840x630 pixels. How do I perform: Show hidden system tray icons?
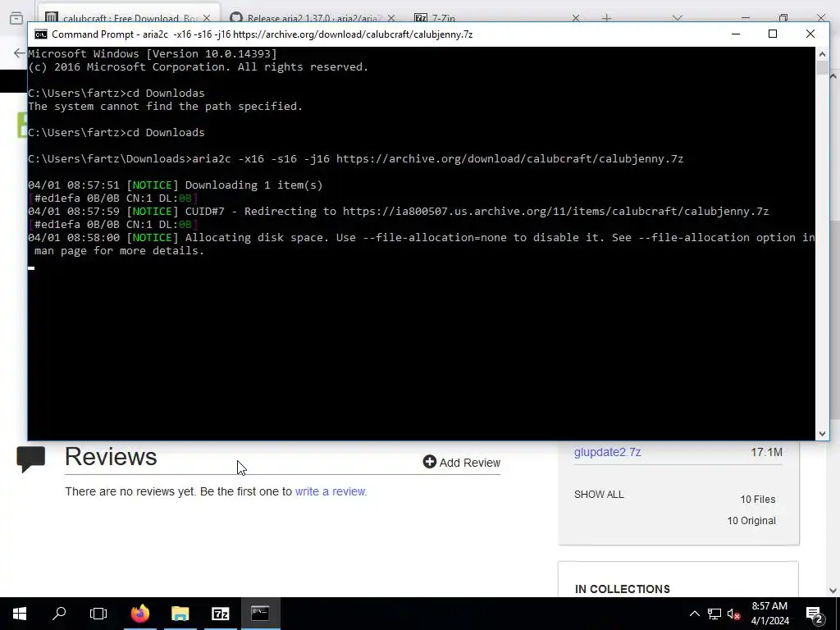(694, 614)
